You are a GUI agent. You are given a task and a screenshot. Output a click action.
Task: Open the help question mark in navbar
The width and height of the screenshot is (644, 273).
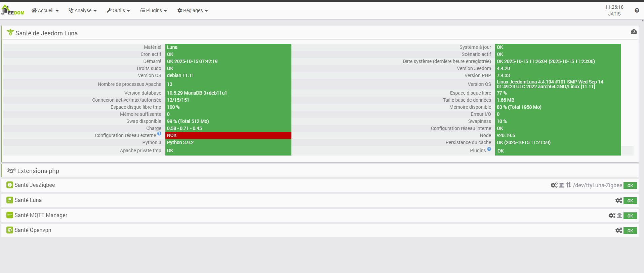click(637, 10)
